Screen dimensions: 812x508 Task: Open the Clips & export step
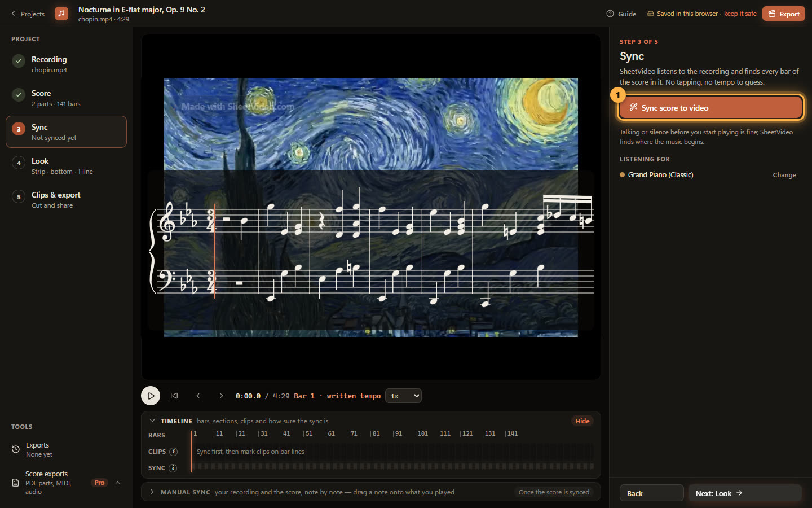(66, 200)
